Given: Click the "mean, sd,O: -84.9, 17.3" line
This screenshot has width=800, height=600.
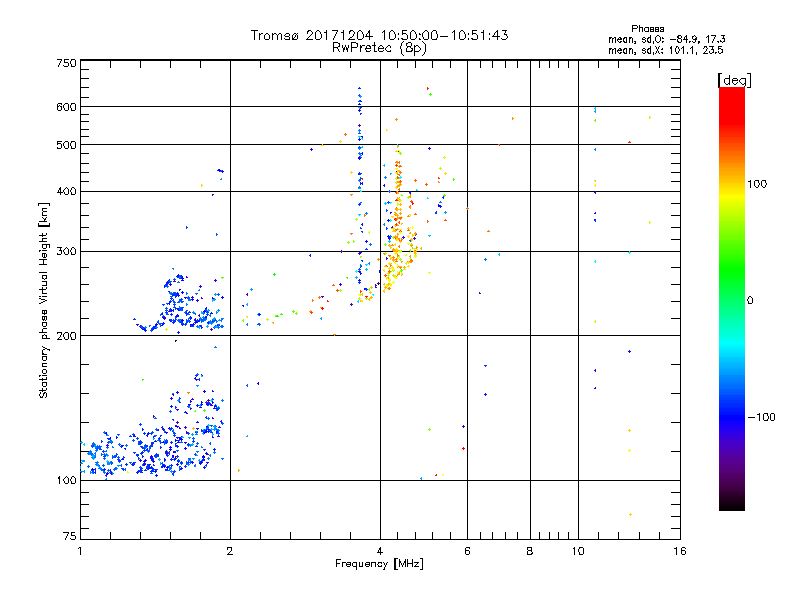Looking at the screenshot, I should pyautogui.click(x=666, y=39).
